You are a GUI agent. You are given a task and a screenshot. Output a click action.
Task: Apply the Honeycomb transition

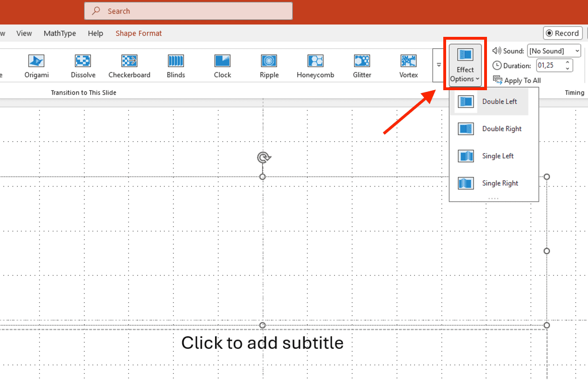316,66
